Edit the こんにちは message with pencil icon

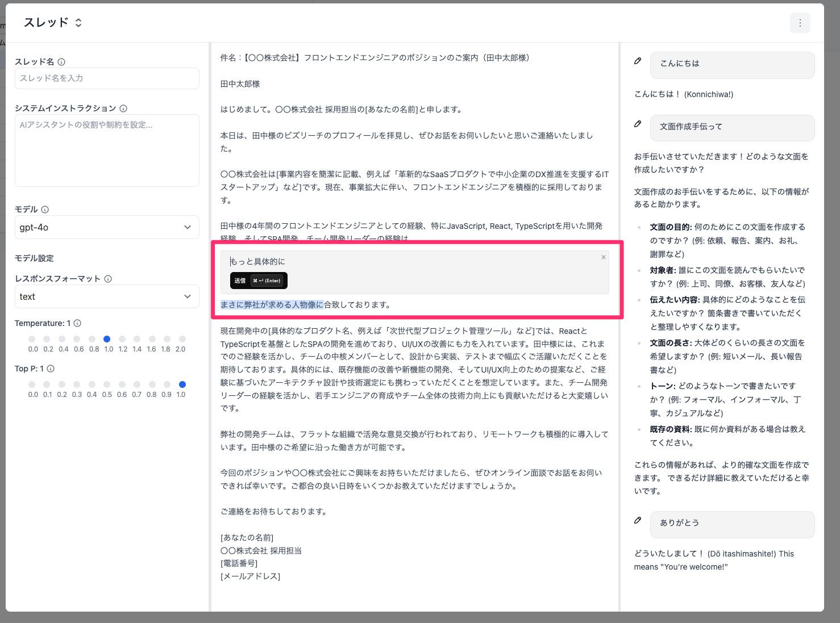pyautogui.click(x=638, y=61)
